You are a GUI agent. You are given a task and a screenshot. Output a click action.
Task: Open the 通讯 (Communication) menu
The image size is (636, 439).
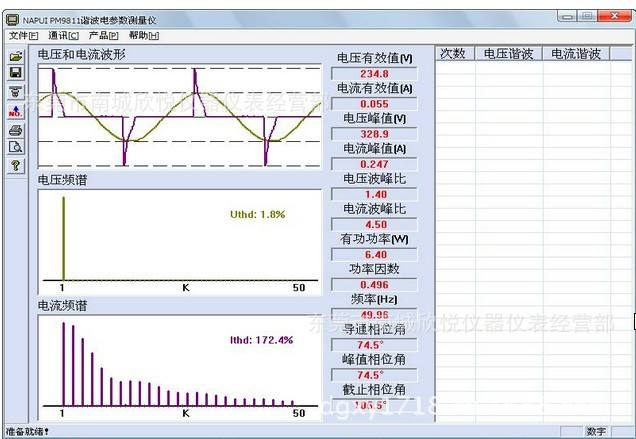click(63, 36)
